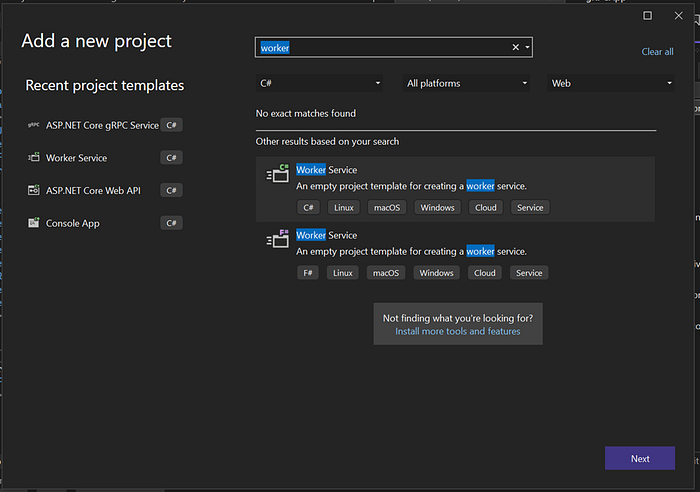Viewport: 700px width, 492px height.
Task: Click the Worker Service icon in recent templates
Action: click(35, 158)
